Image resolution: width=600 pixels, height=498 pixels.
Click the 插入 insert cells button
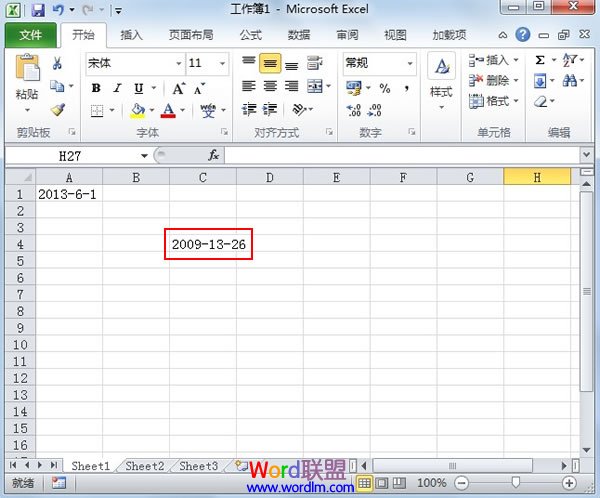coord(493,60)
